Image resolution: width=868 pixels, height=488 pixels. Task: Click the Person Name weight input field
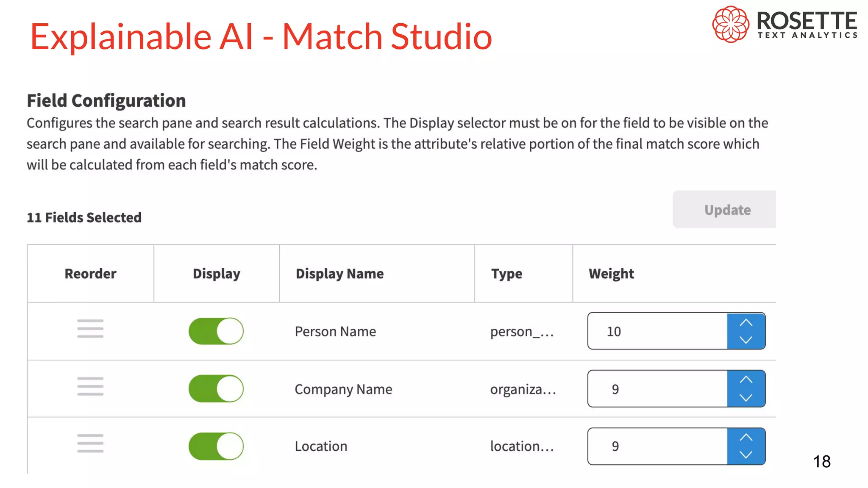click(658, 331)
